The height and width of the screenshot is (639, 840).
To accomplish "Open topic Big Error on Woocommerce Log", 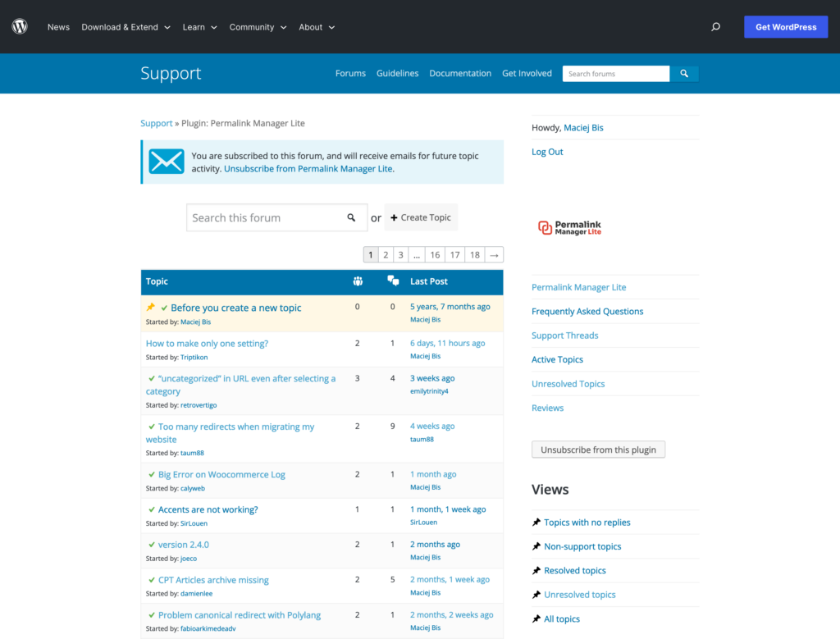I will [221, 475].
